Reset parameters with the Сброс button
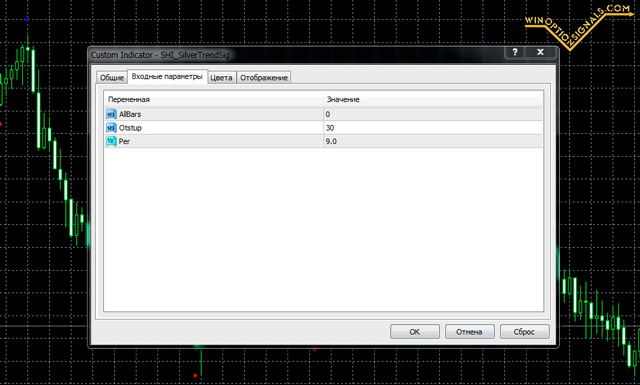The image size is (640, 385). [524, 332]
